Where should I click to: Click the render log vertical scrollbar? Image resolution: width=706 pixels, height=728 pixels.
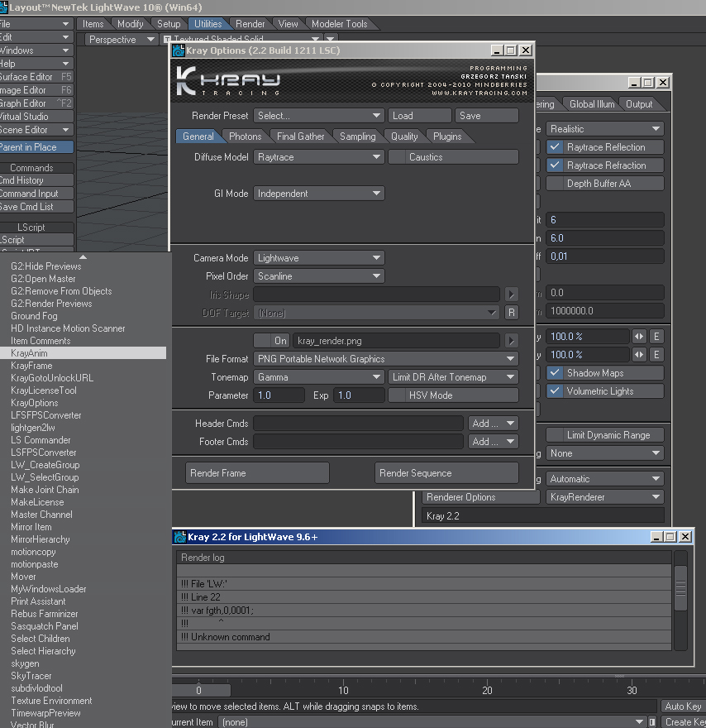click(680, 601)
